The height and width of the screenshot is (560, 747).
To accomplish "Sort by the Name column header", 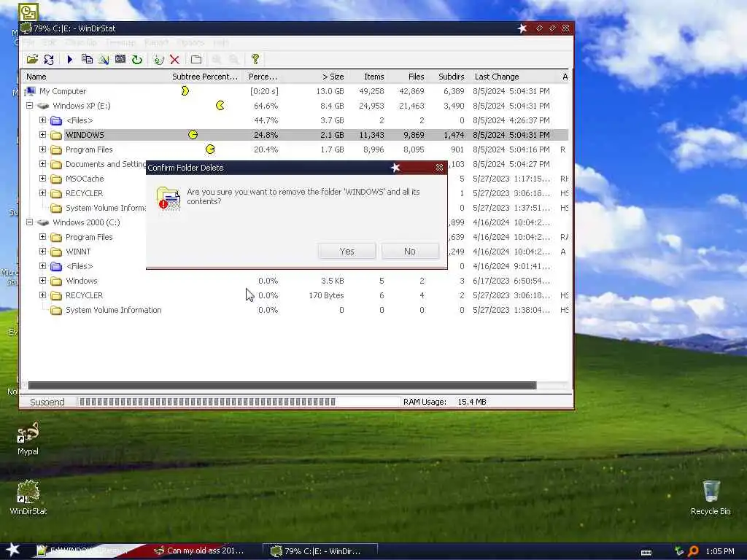I will 96,77.
